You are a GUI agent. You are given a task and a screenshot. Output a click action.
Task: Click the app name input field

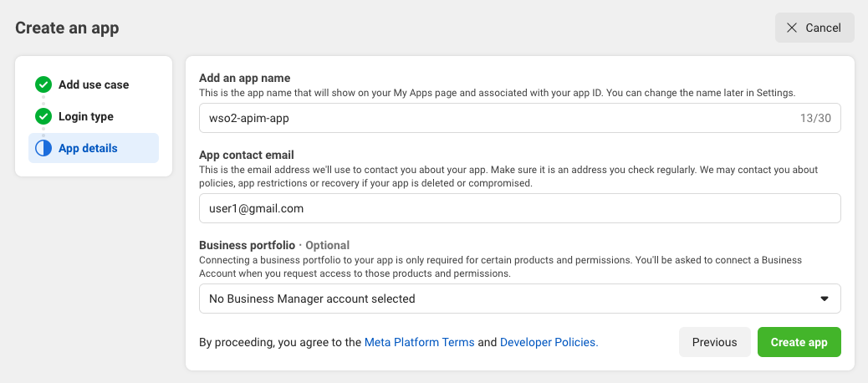[520, 118]
